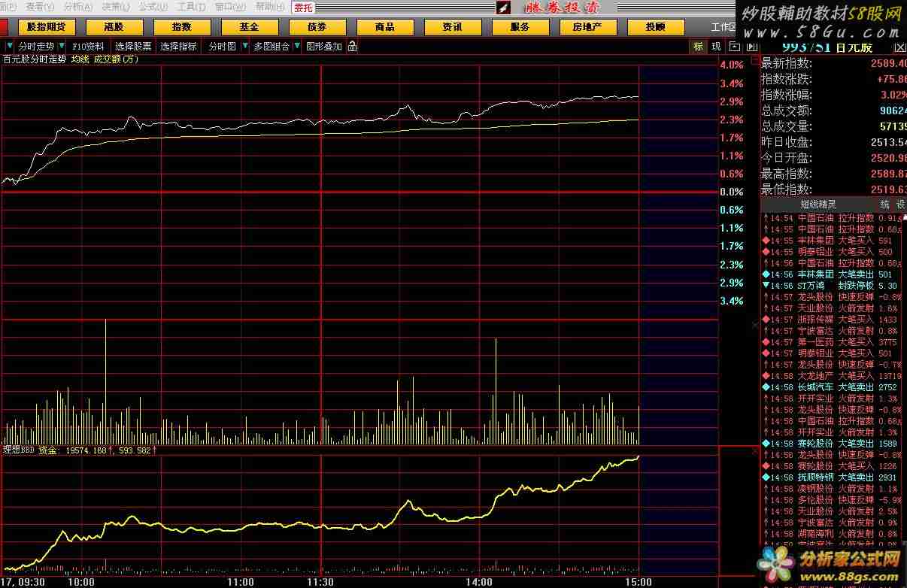This screenshot has height=588, width=907.
Task: Open the 帮助(H) menu
Action: click(x=269, y=7)
